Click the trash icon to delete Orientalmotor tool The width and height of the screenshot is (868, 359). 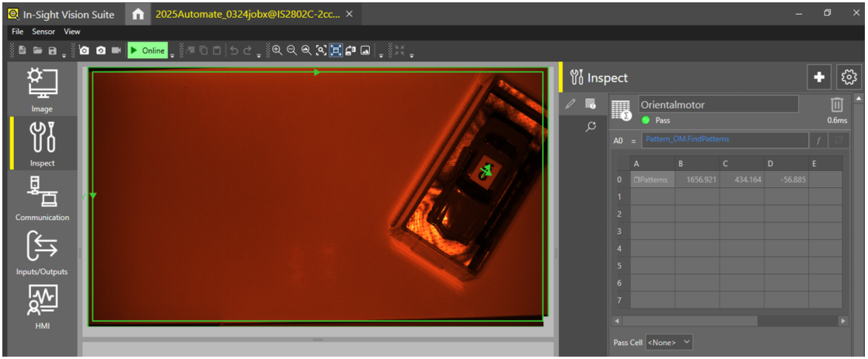pos(836,105)
